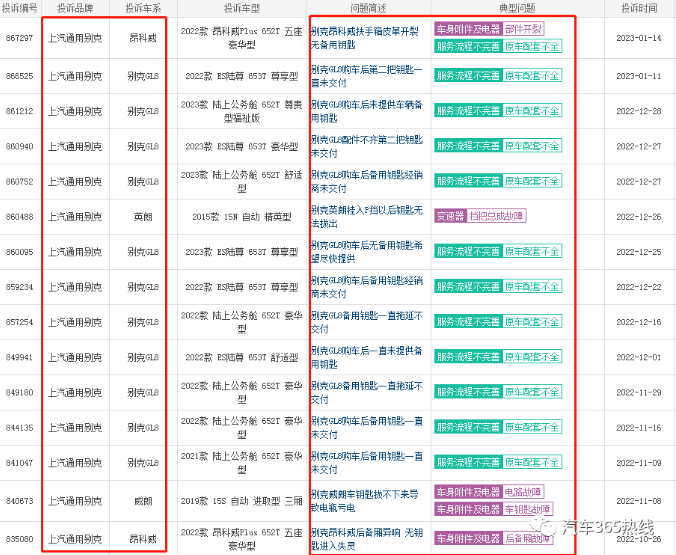This screenshot has width=676, height=555.
Task: Select complaint number 861212
Action: 19,111
